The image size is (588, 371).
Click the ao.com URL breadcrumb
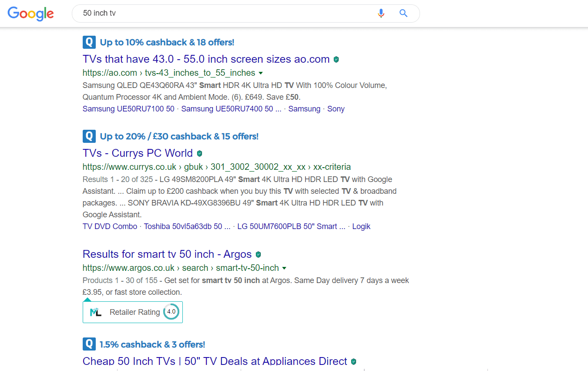pyautogui.click(x=169, y=73)
